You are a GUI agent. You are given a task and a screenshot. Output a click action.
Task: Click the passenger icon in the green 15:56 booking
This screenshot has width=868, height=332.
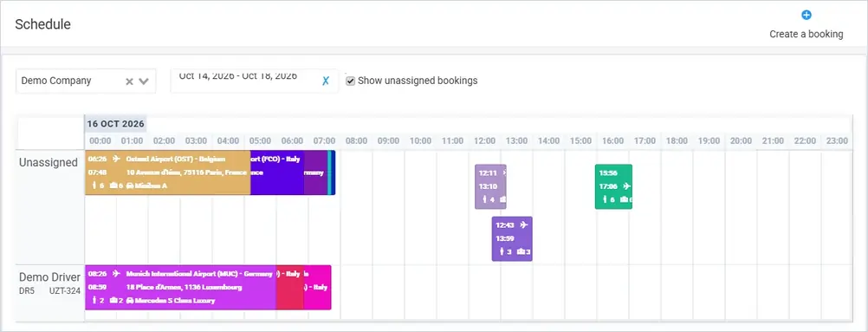pos(605,199)
